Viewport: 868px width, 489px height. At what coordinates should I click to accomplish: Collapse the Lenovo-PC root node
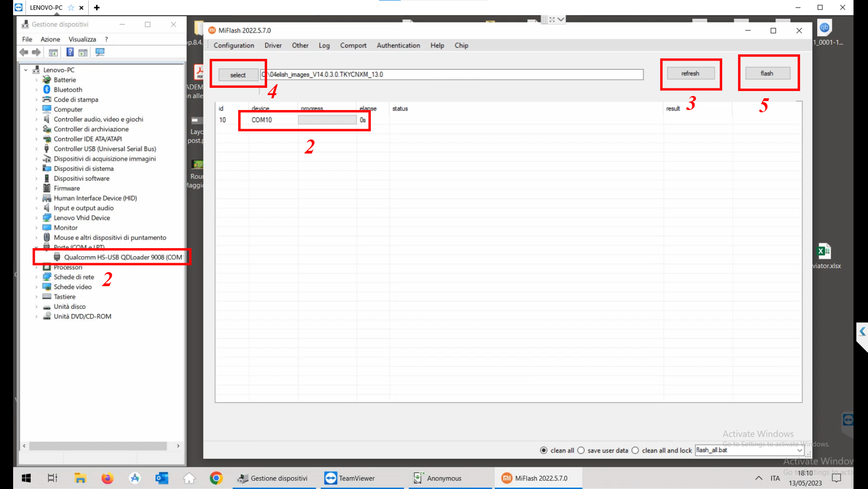tap(26, 69)
